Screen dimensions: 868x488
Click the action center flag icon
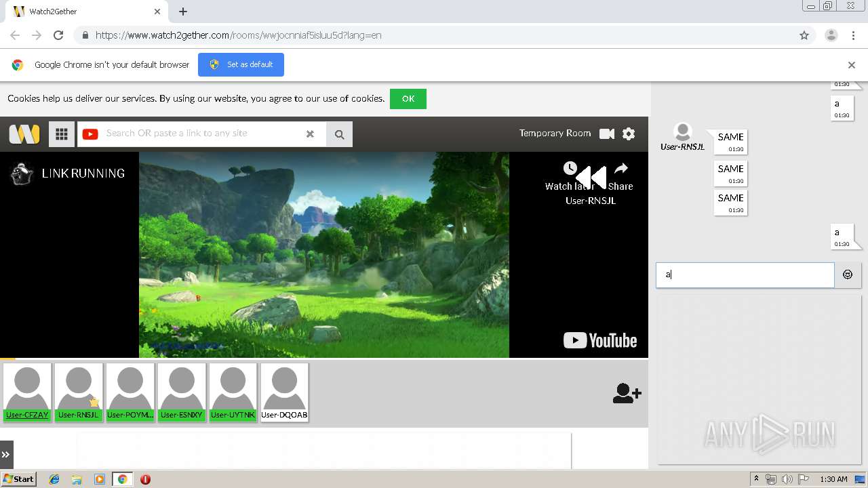tap(804, 479)
